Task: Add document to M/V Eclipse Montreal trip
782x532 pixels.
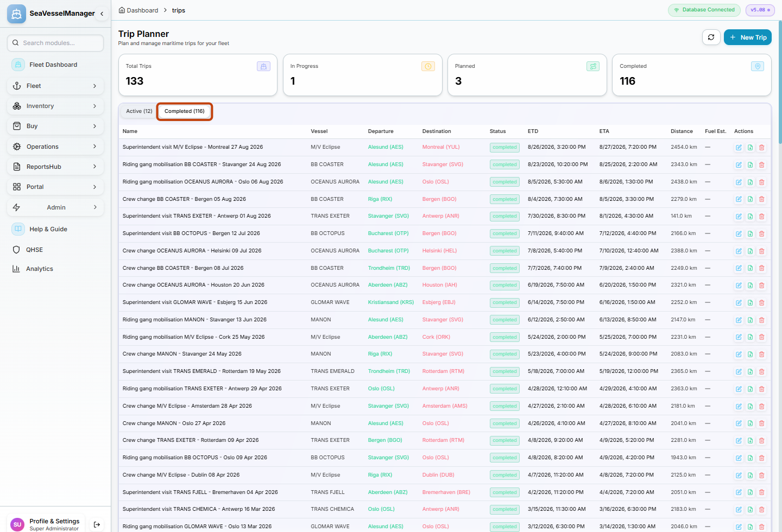Action: tap(750, 148)
